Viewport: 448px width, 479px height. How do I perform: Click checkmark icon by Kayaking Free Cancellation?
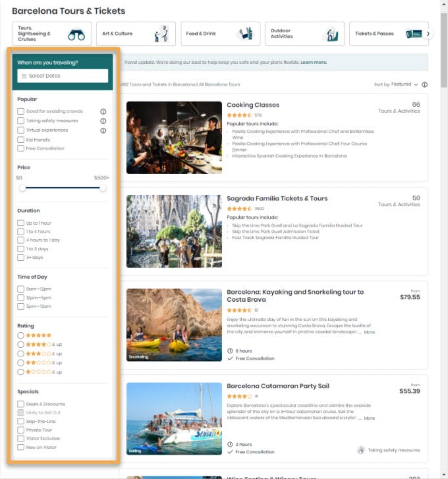pos(230,358)
